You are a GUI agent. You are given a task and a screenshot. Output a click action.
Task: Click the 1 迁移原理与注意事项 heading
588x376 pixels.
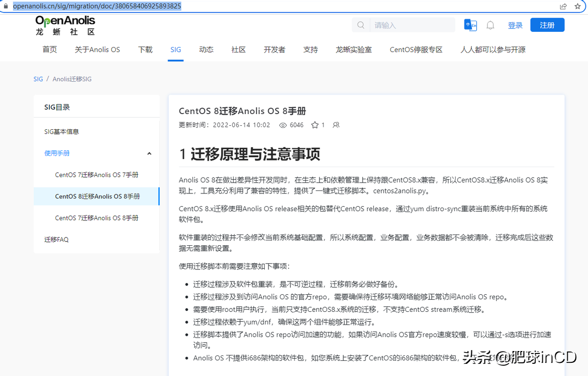click(249, 154)
